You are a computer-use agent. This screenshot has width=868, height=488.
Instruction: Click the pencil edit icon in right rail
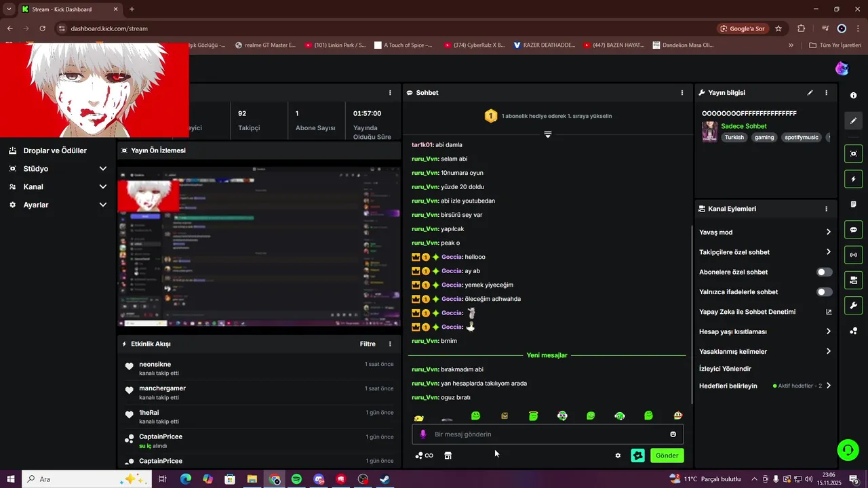pyautogui.click(x=854, y=121)
